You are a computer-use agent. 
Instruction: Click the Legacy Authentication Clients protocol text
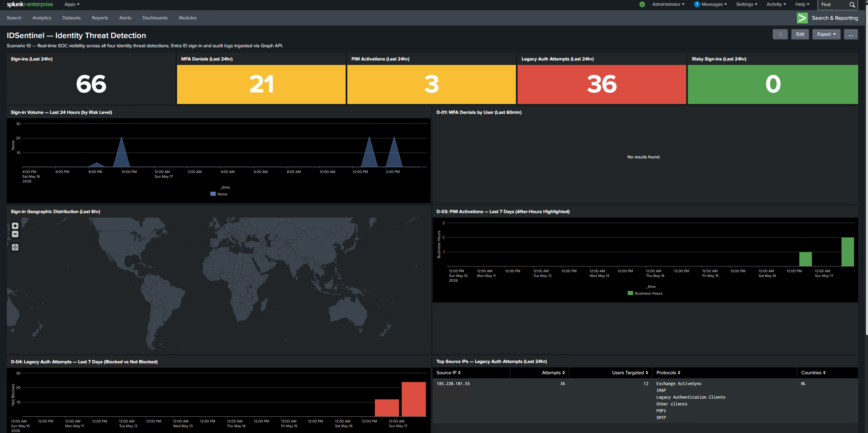click(x=691, y=397)
